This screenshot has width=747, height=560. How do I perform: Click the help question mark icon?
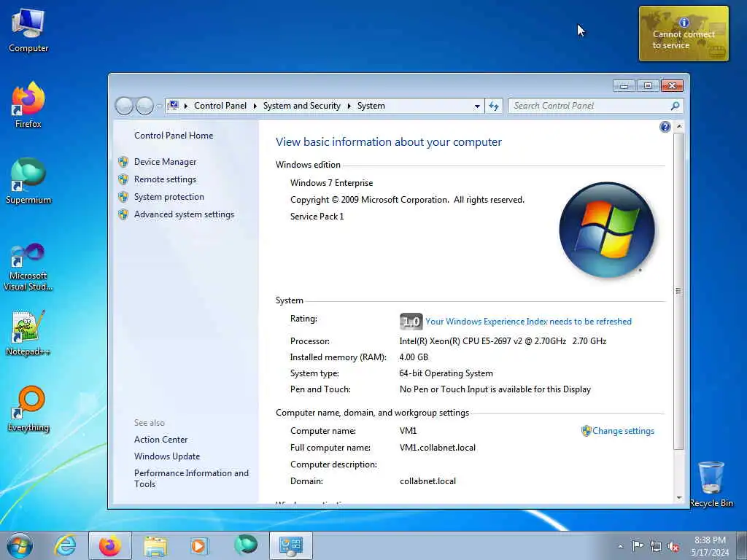[x=665, y=127]
